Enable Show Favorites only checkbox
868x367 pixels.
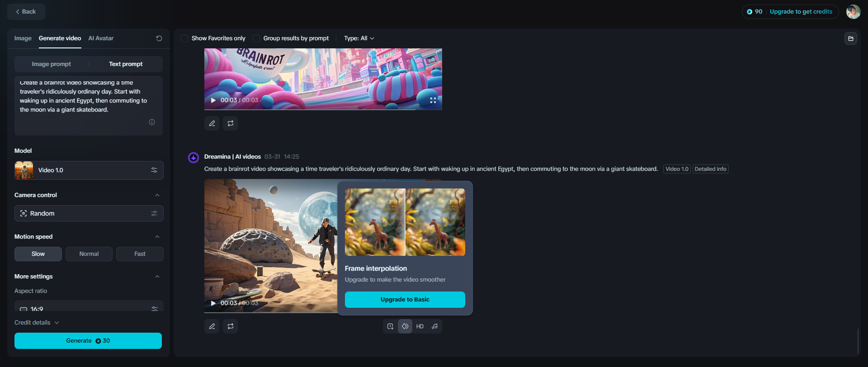pos(184,38)
